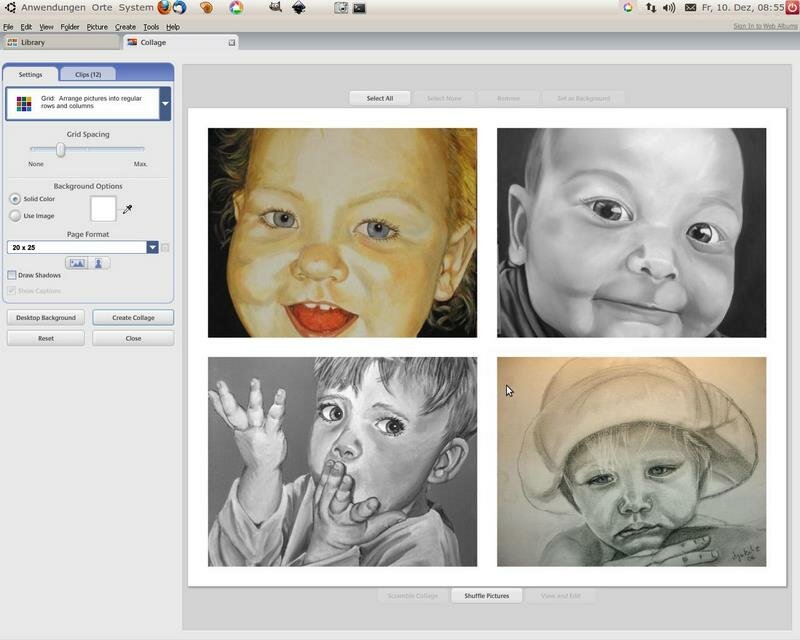Image resolution: width=800 pixels, height=640 pixels.
Task: Open the terminal launcher icon
Action: click(359, 8)
